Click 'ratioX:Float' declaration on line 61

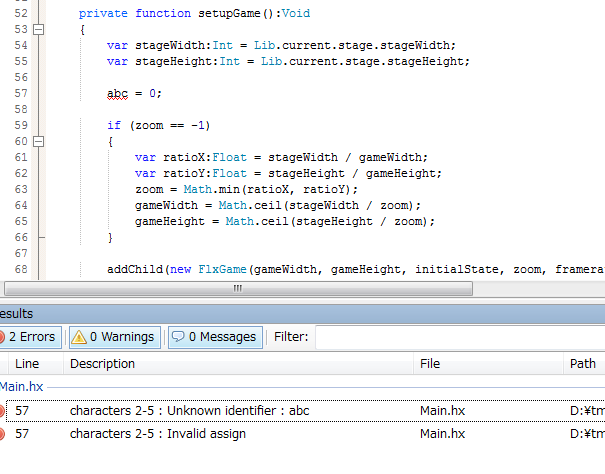[205, 157]
